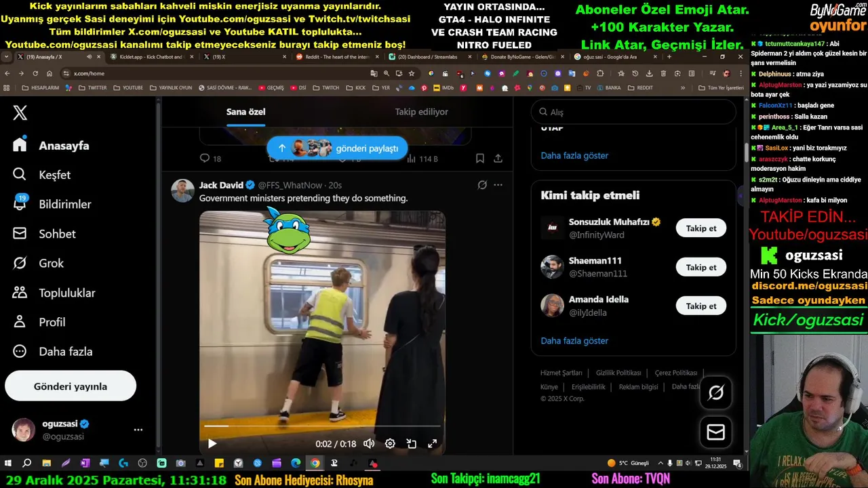
Task: Open Grok from the sidebar
Action: [39, 263]
